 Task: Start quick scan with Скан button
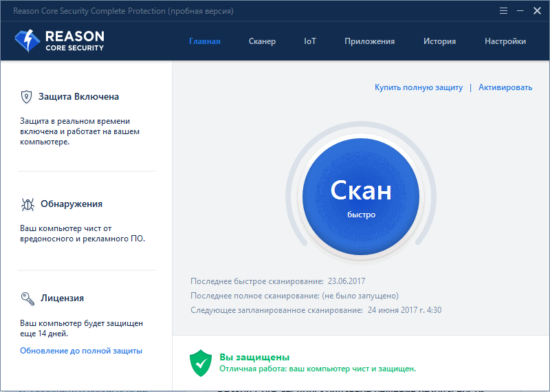[361, 197]
